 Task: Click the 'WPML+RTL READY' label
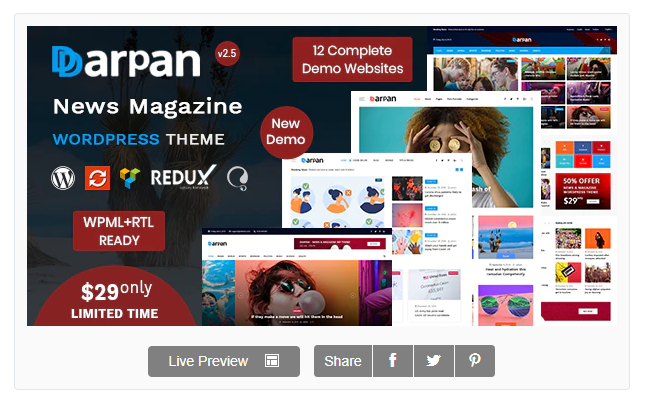119,231
